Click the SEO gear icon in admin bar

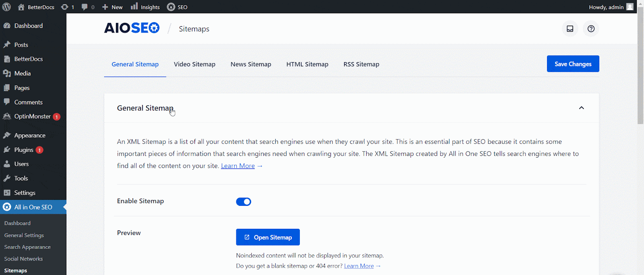coord(171,7)
